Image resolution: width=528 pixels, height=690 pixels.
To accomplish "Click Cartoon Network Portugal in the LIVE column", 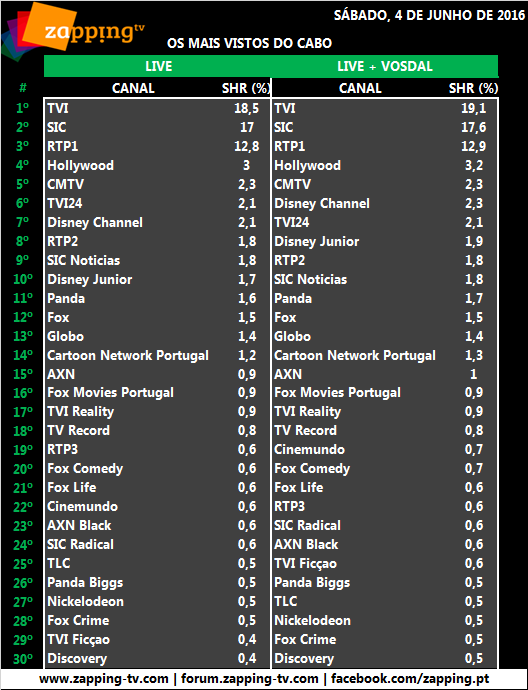I will pyautogui.click(x=128, y=356).
